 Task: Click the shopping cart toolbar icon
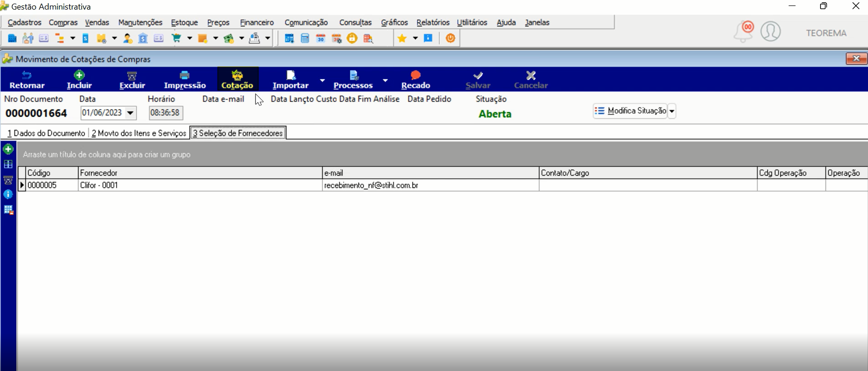tap(176, 38)
